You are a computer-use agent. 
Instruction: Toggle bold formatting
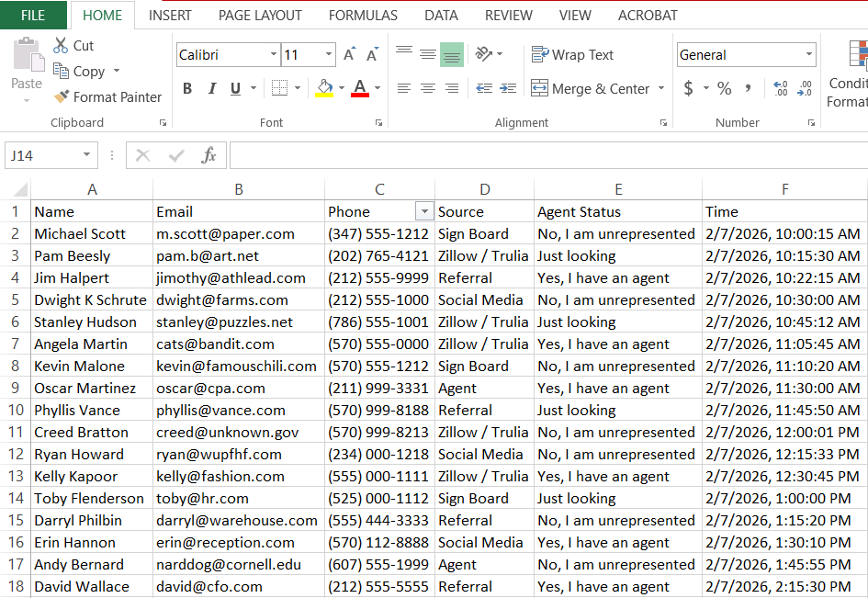[x=187, y=88]
